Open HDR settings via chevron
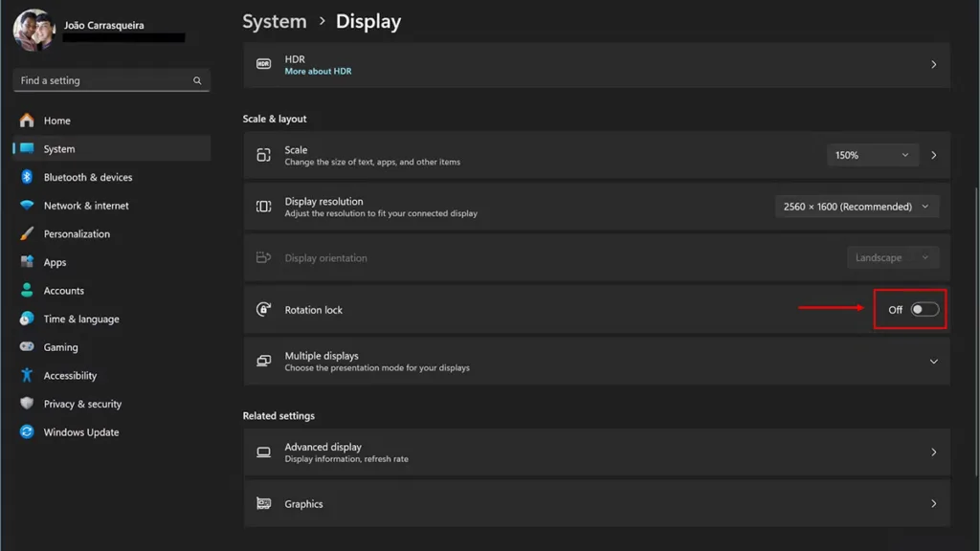The width and height of the screenshot is (980, 551). click(933, 64)
